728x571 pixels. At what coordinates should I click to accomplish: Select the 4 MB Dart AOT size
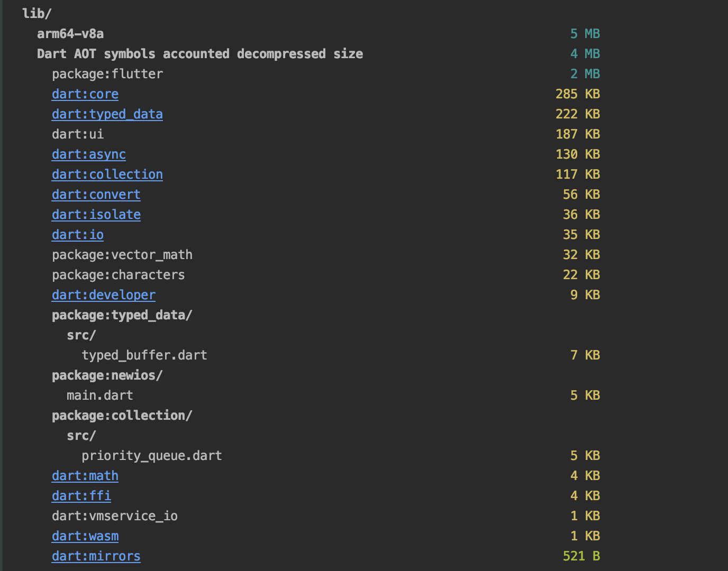(585, 54)
